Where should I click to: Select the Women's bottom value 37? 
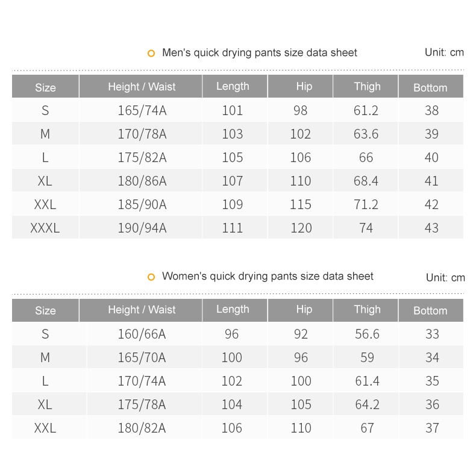click(432, 428)
